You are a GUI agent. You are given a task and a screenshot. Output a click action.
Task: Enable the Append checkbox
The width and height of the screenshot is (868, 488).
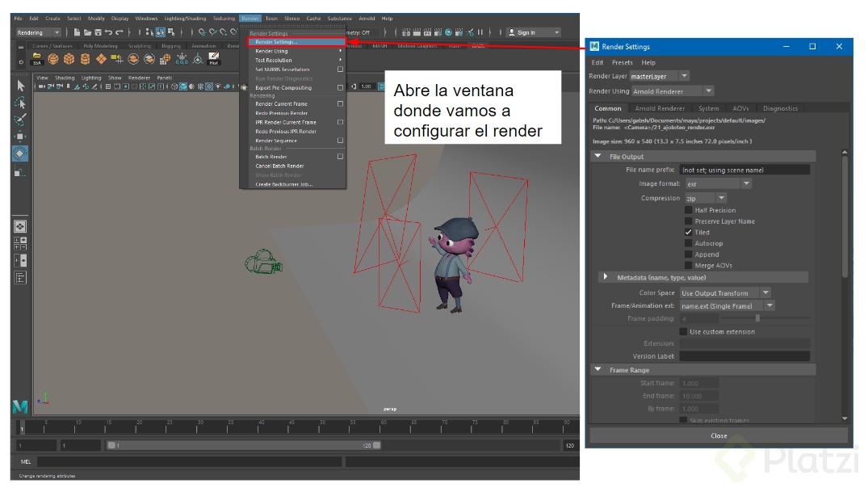tap(688, 255)
